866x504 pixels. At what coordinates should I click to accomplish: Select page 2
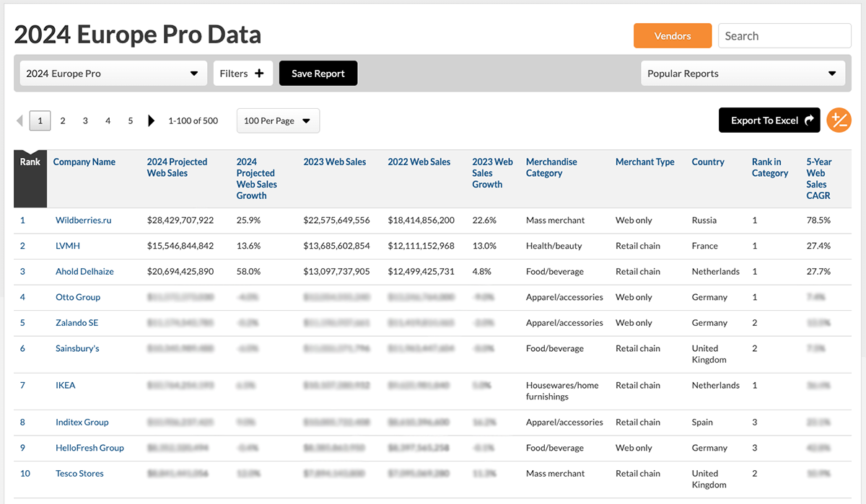click(63, 121)
